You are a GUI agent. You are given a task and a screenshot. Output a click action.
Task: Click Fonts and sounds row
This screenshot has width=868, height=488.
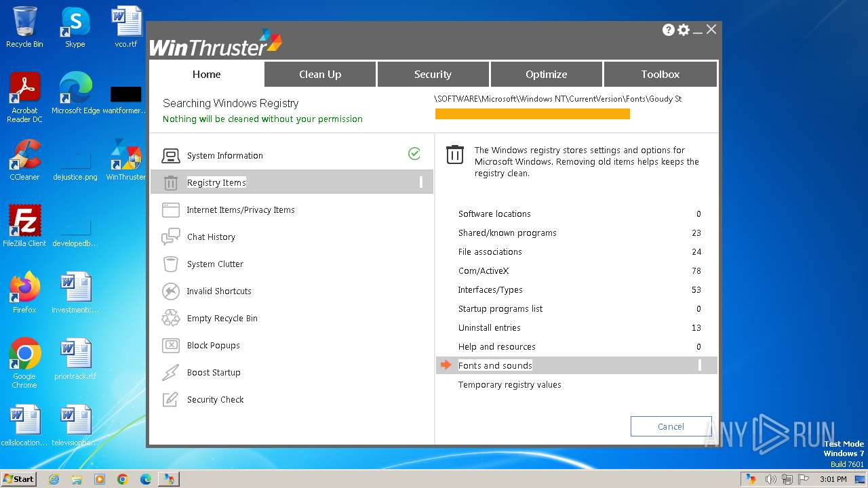[576, 365]
